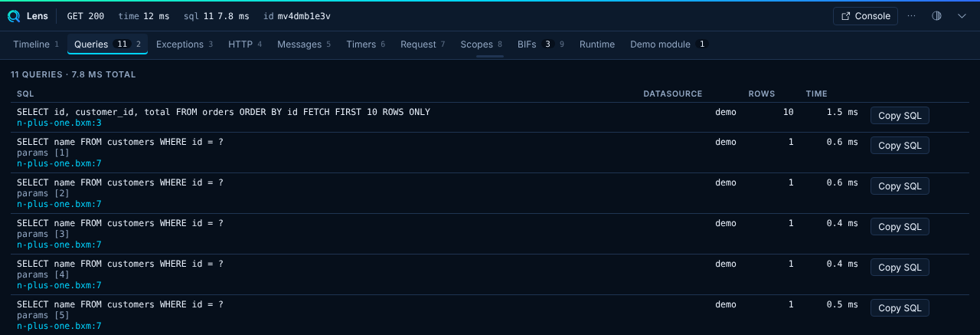Switch to the Timers tab

click(x=366, y=44)
